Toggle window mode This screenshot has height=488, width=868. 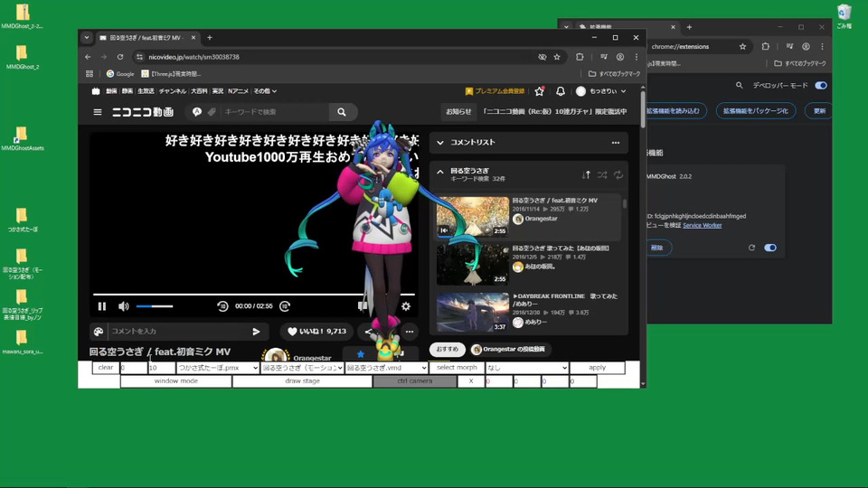[x=176, y=381]
